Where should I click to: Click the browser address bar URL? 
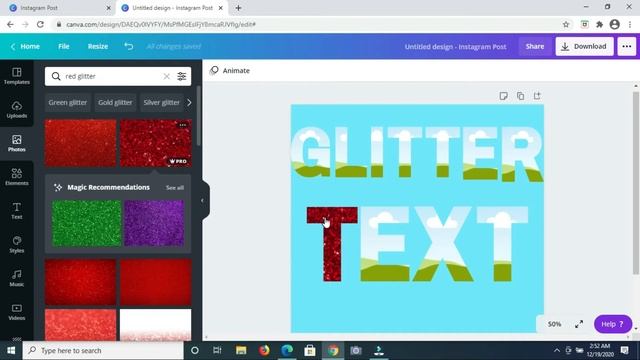tap(161, 24)
